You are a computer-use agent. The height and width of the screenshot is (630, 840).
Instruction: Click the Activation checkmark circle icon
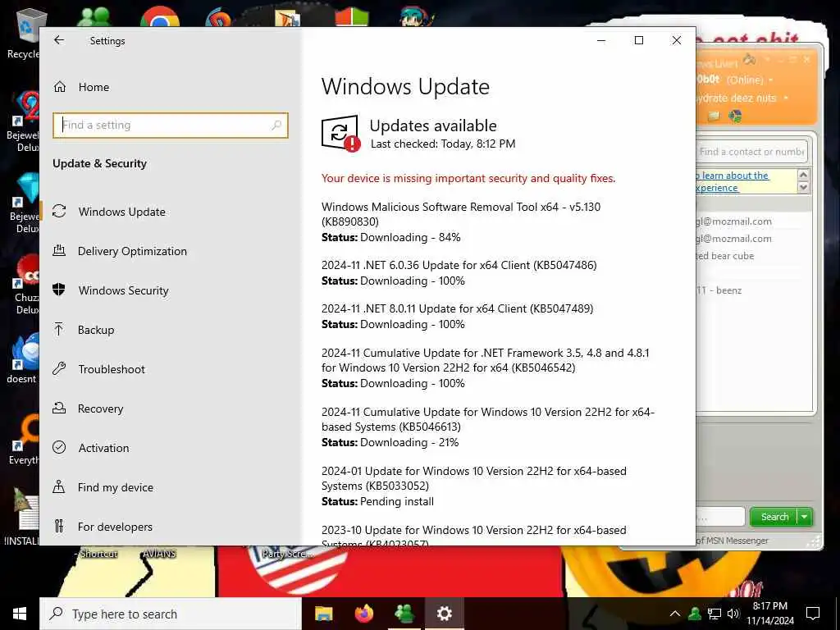(59, 447)
